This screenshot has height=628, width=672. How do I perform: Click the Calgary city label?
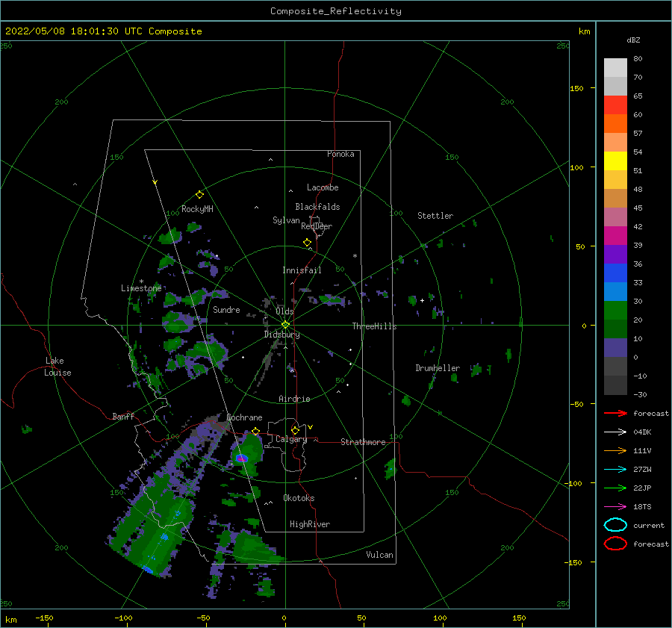[291, 439]
